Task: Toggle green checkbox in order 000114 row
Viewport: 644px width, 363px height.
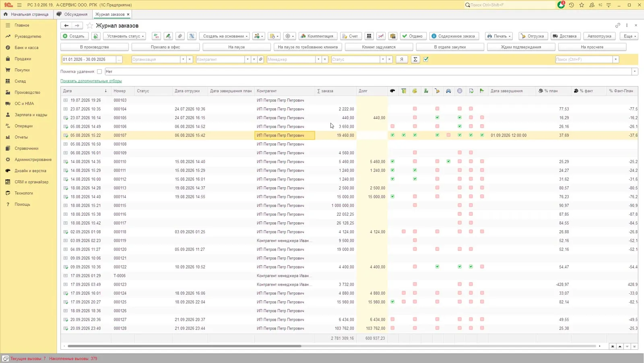Action: pyautogui.click(x=392, y=196)
